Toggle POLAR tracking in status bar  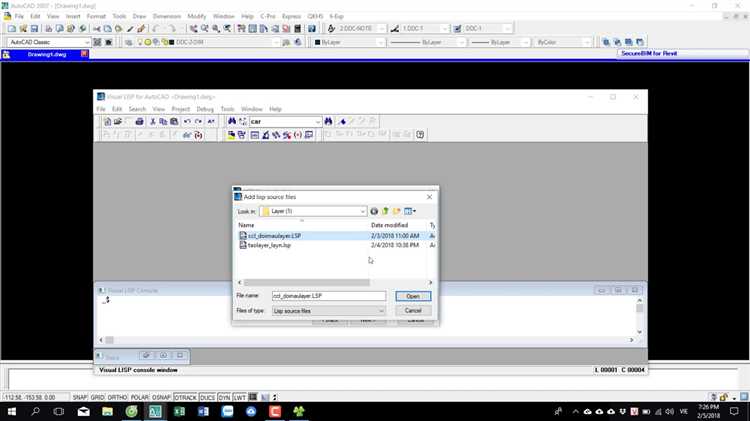click(x=140, y=397)
